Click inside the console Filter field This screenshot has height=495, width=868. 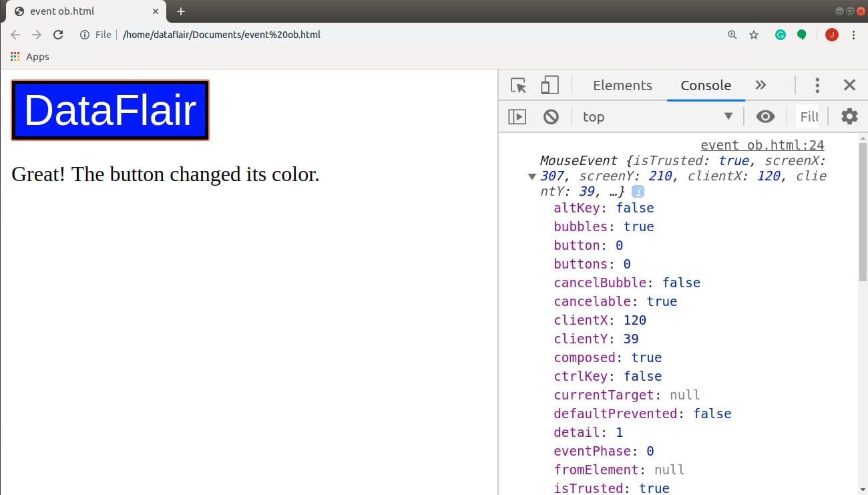tap(808, 116)
